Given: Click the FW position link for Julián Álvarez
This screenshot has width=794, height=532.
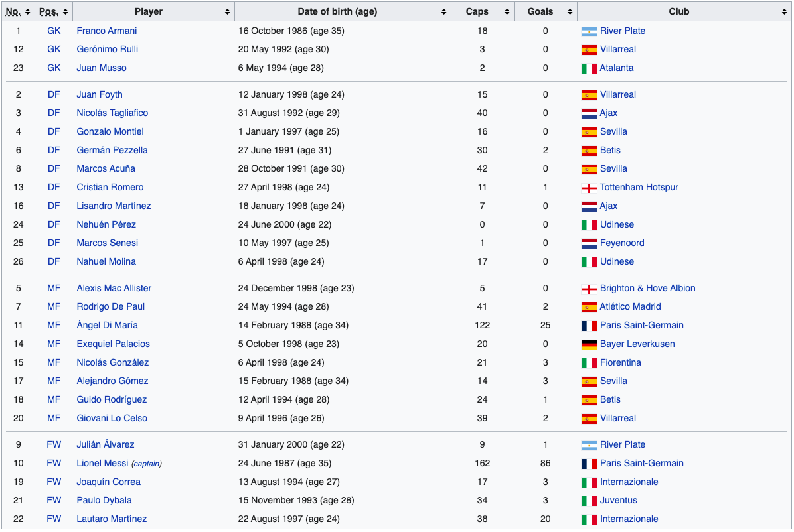Looking at the screenshot, I should point(54,444).
